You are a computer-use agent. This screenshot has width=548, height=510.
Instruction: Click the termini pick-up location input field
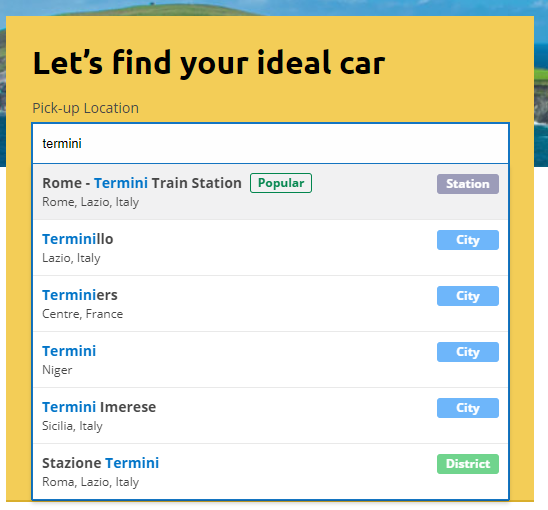point(271,143)
